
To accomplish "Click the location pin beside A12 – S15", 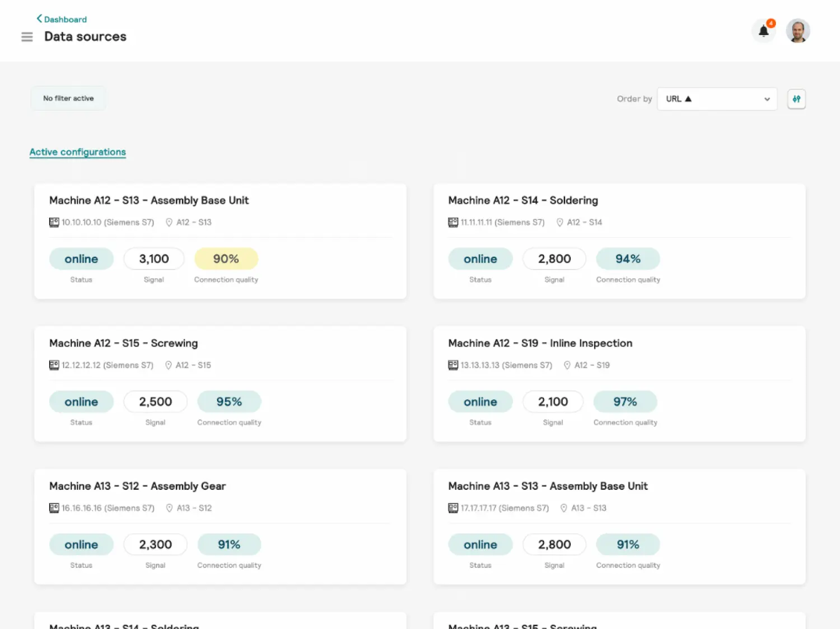I will tap(168, 365).
